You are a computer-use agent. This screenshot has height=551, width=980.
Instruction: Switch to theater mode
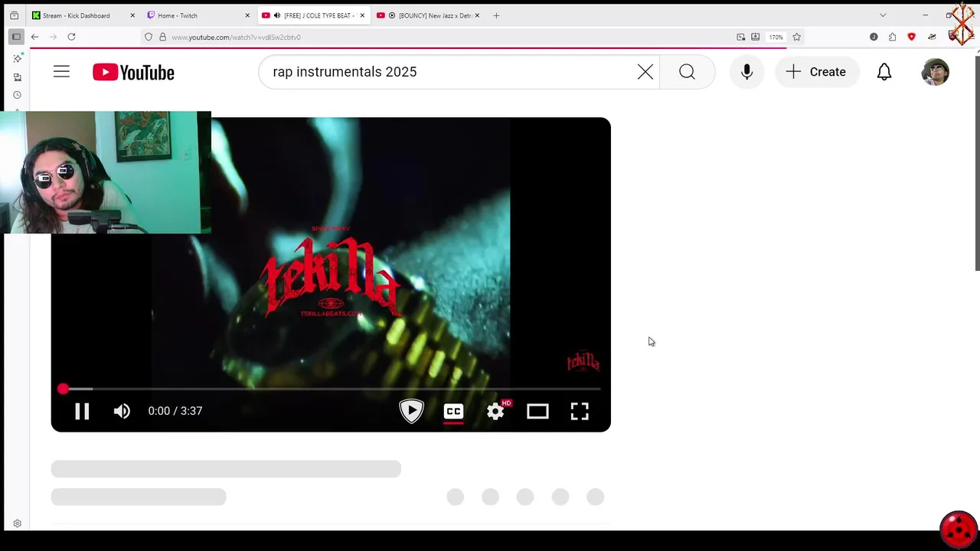pos(537,412)
